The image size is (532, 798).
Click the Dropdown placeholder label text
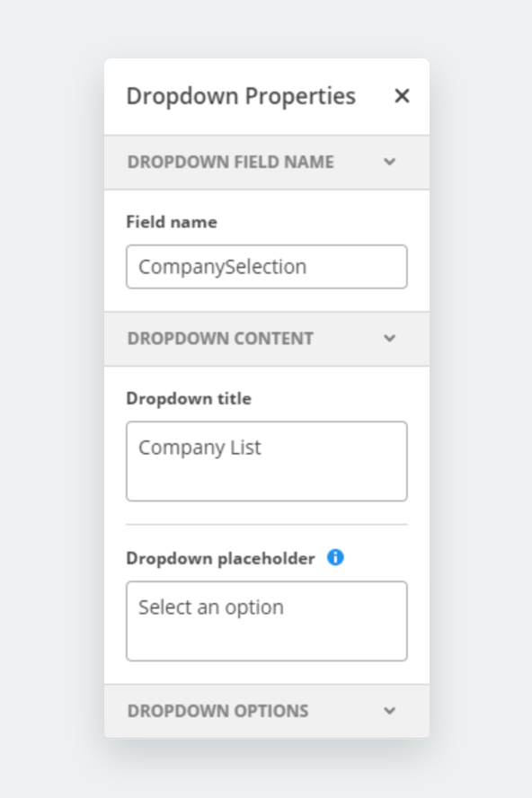click(x=220, y=558)
